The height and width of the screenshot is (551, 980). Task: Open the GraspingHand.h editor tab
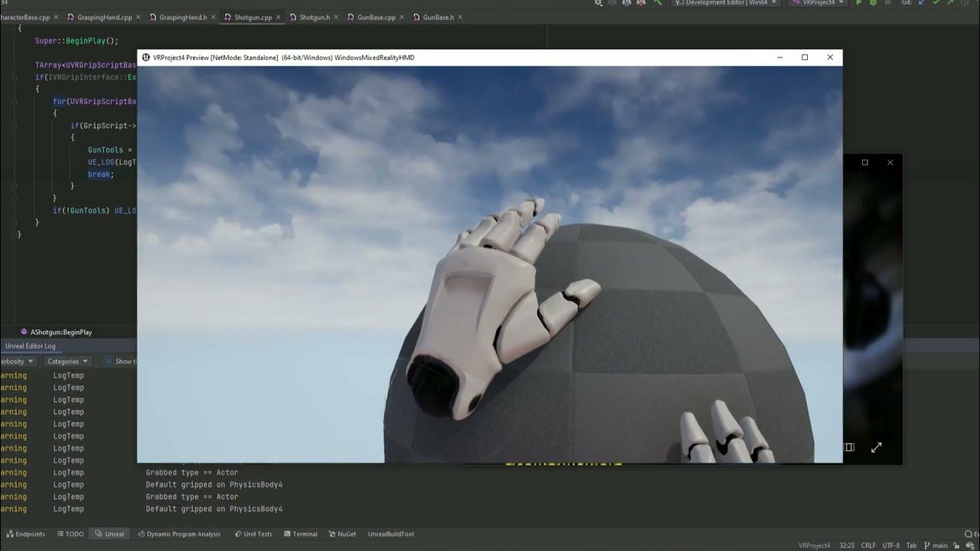coord(183,17)
